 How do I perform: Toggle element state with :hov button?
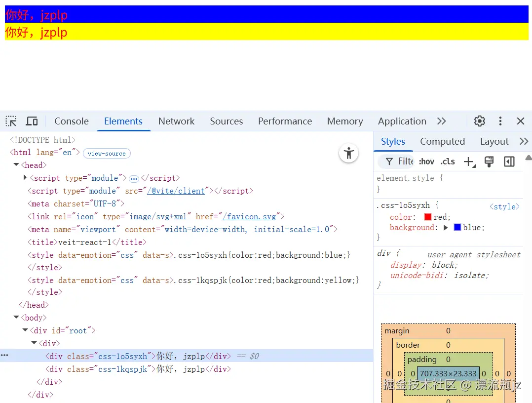(426, 161)
